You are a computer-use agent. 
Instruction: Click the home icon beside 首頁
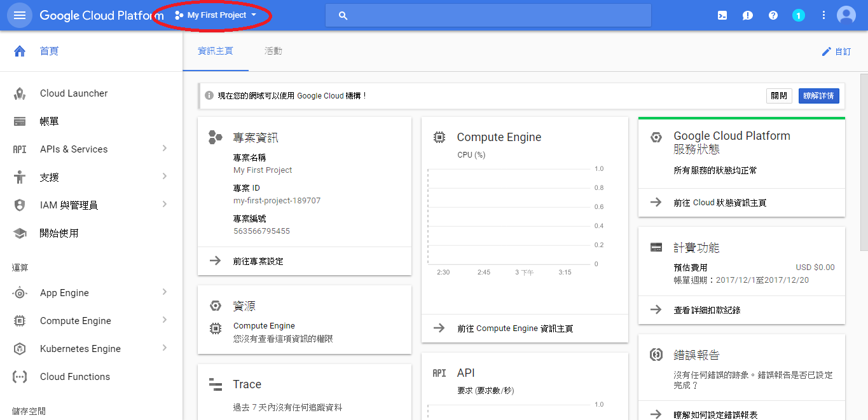tap(20, 51)
